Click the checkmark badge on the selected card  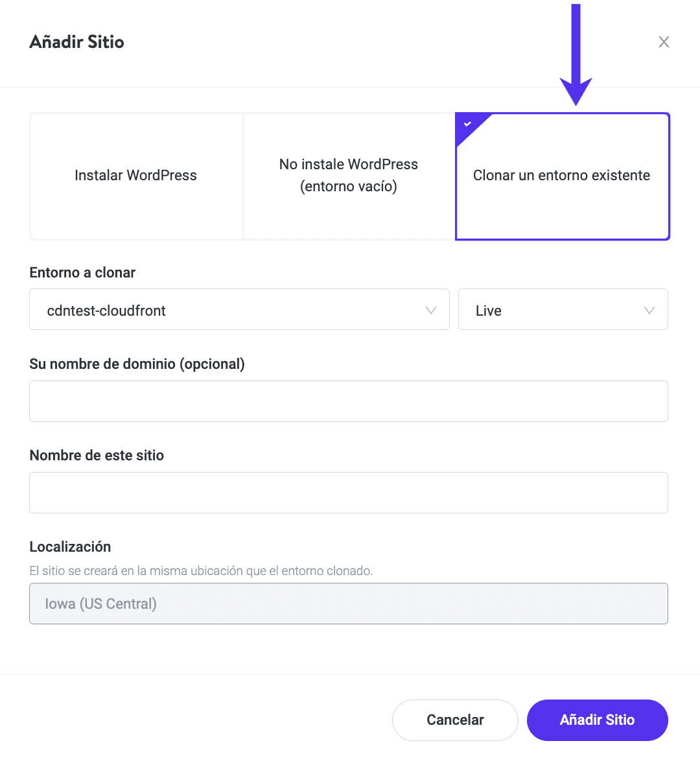467,123
